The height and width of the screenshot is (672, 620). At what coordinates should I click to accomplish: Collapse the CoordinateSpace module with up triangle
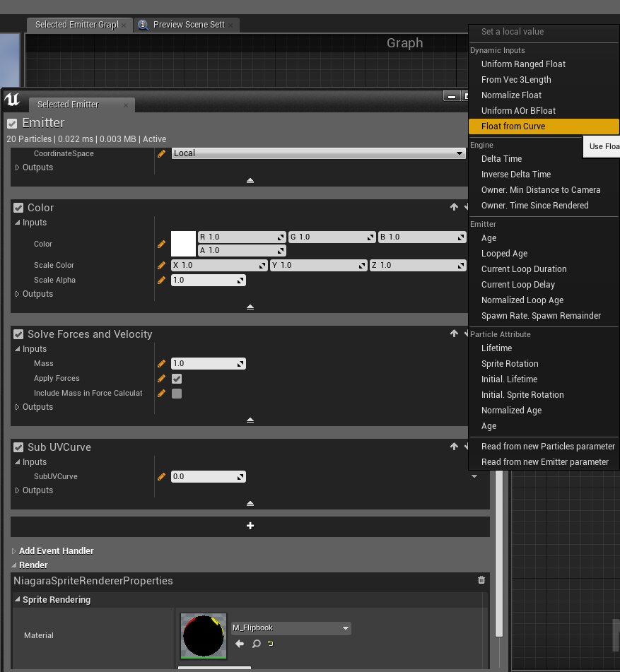click(x=250, y=181)
